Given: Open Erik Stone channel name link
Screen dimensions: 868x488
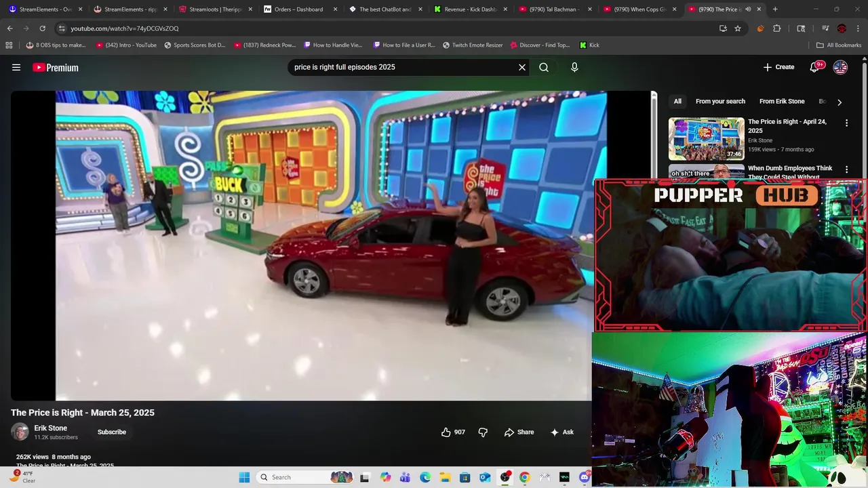Looking at the screenshot, I should tap(51, 428).
